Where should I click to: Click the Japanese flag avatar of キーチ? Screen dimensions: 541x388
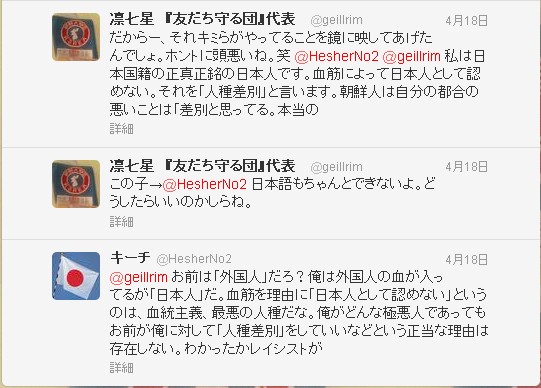pyautogui.click(x=76, y=276)
